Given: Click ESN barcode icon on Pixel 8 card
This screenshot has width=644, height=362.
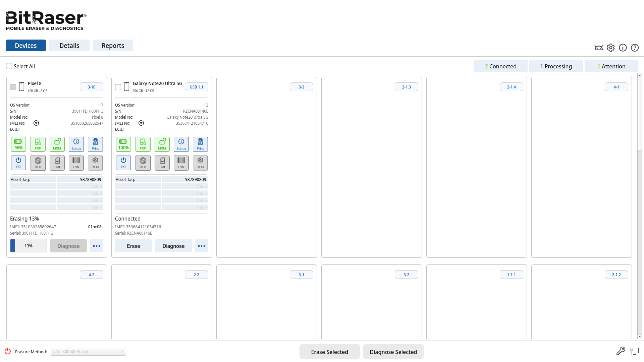Looking at the screenshot, I should [76, 163].
